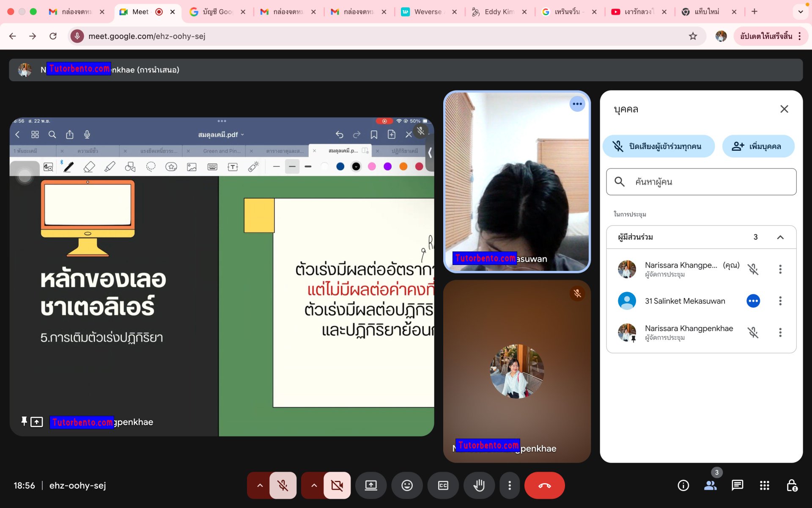
Task: Open the สมดุลเคมี.pdf title dropdown
Action: click(x=242, y=134)
